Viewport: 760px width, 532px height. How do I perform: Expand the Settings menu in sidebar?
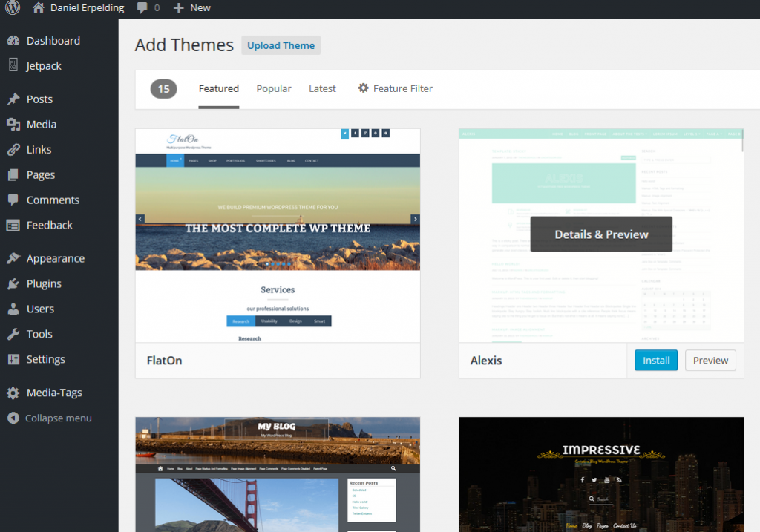pos(45,360)
